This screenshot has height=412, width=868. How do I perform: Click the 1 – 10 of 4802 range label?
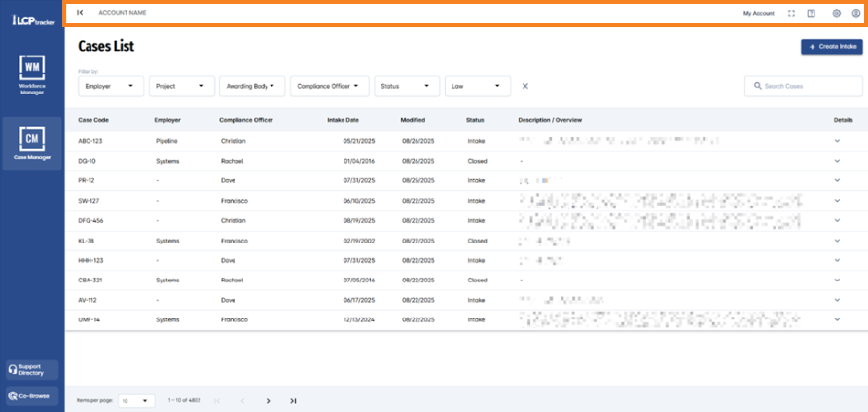pyautogui.click(x=184, y=400)
